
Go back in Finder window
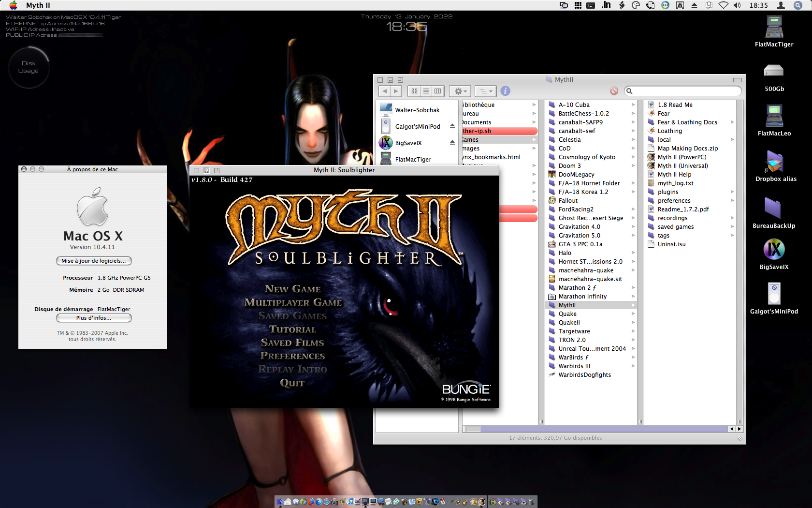point(385,91)
